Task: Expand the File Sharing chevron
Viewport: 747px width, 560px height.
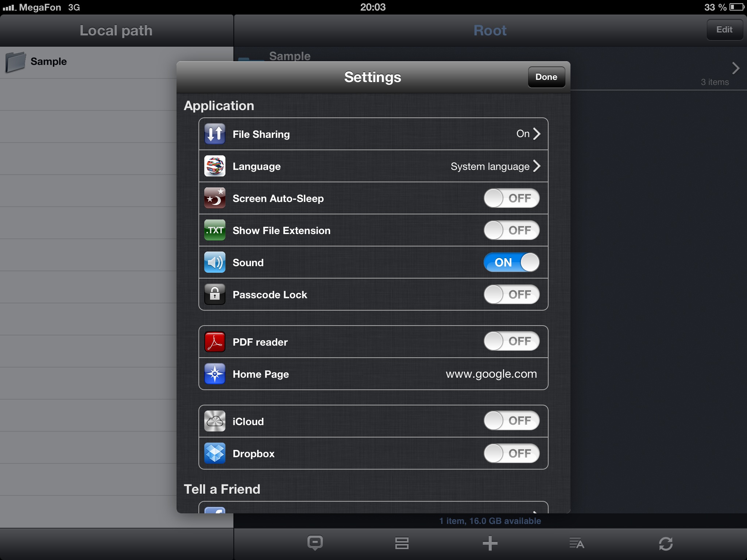Action: [x=537, y=134]
